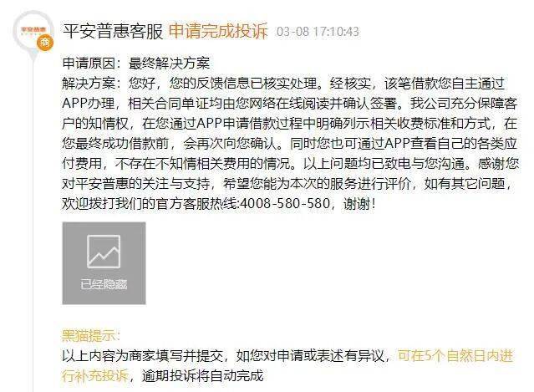Image resolution: width=534 pixels, height=392 pixels.
Task: Click the 可在5个自然日内进 supplement link
Action: (x=455, y=356)
